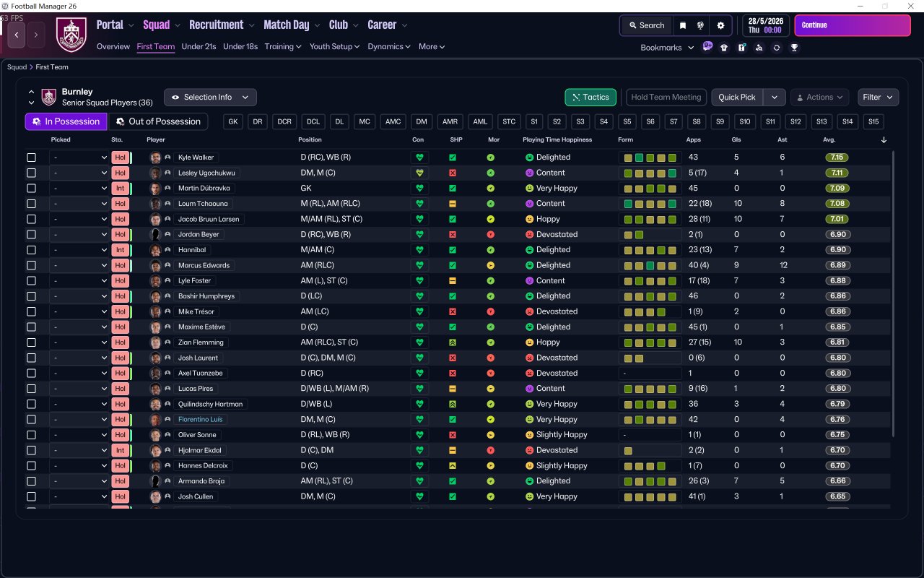Viewport: 924px width, 578px height.
Task: Click the Int status badge for Martin Dúbravka
Action: [x=120, y=188]
